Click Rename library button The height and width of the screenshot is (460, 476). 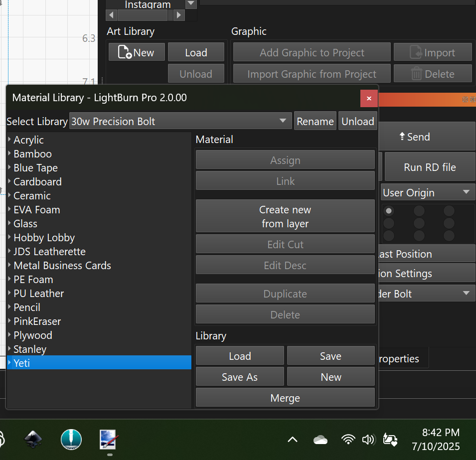click(315, 121)
